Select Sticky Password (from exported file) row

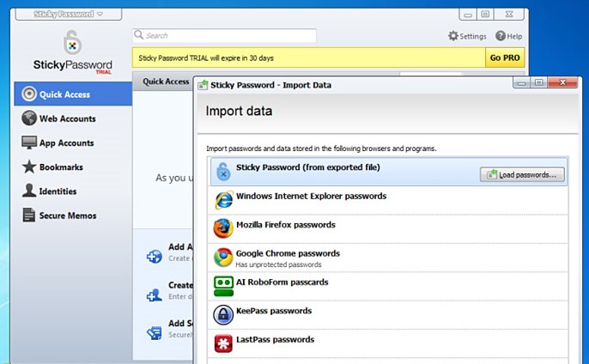click(x=388, y=172)
